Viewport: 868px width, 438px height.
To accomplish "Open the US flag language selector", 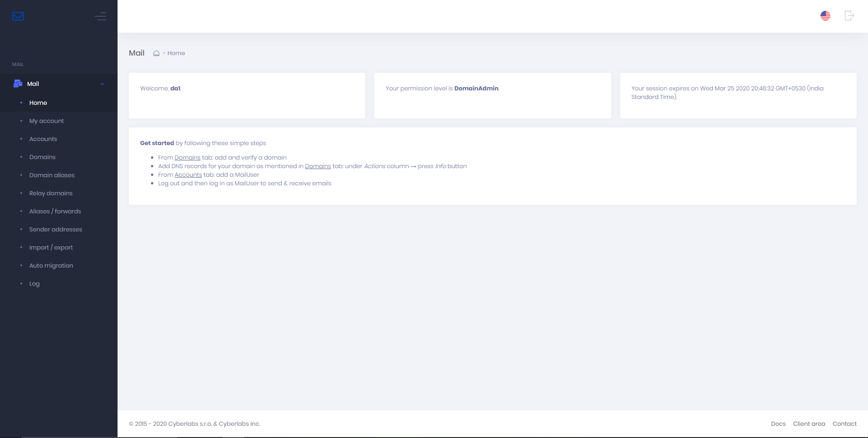I will tap(826, 16).
